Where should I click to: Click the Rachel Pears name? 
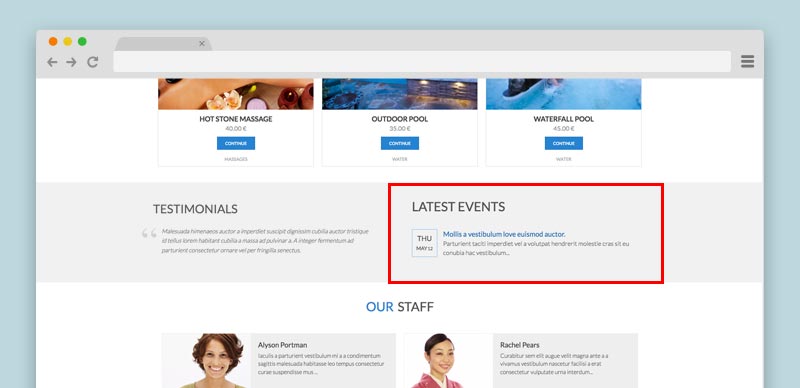[x=519, y=345]
